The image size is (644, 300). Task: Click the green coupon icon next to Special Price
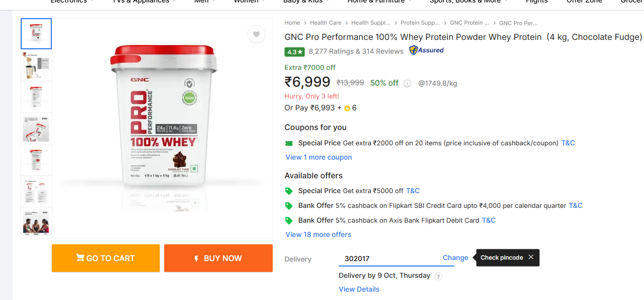(x=289, y=143)
